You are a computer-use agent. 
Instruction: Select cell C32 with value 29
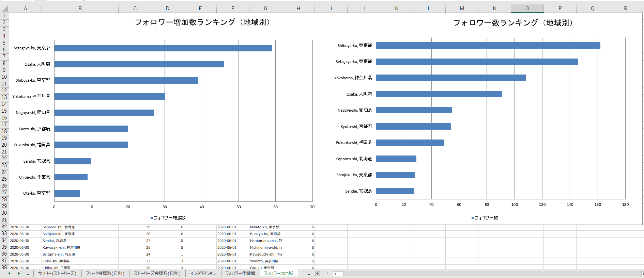click(x=135, y=227)
